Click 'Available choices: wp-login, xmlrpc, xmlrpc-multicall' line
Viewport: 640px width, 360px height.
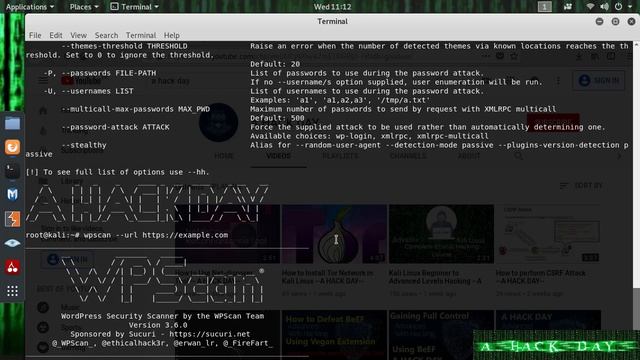[x=369, y=136]
